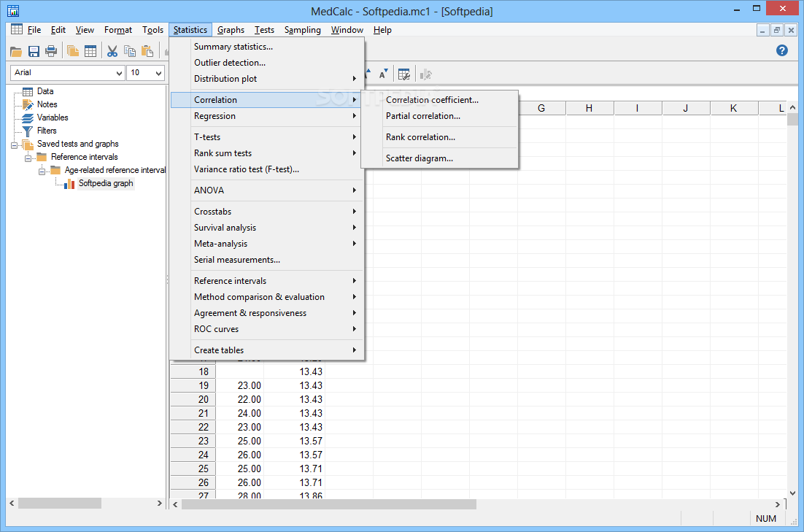Select the Filters item in tree
This screenshot has width=804, height=532.
click(47, 131)
